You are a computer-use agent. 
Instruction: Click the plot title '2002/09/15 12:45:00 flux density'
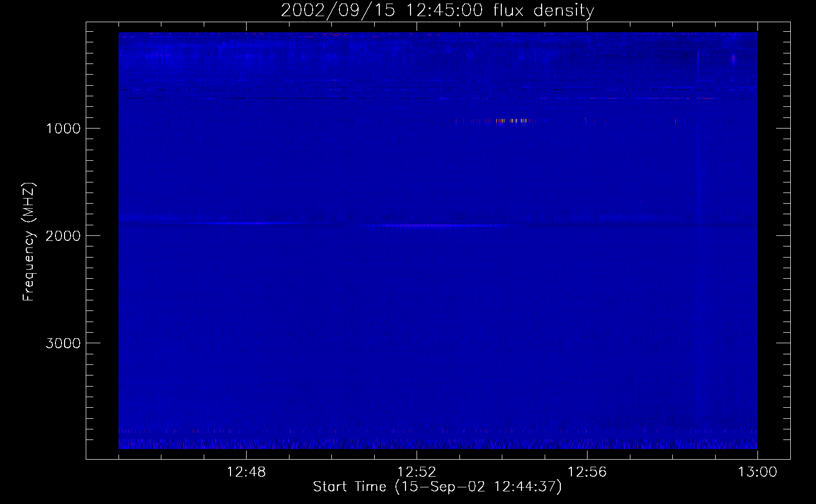coord(437,10)
